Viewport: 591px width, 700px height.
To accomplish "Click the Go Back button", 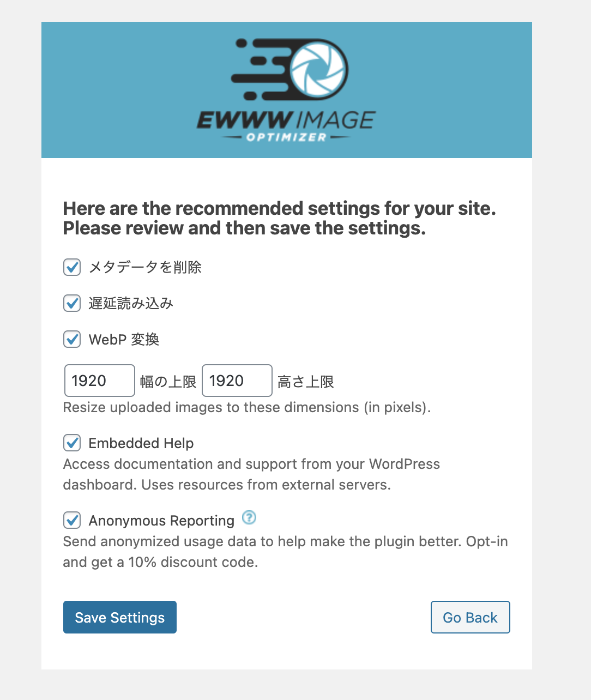I will (471, 617).
